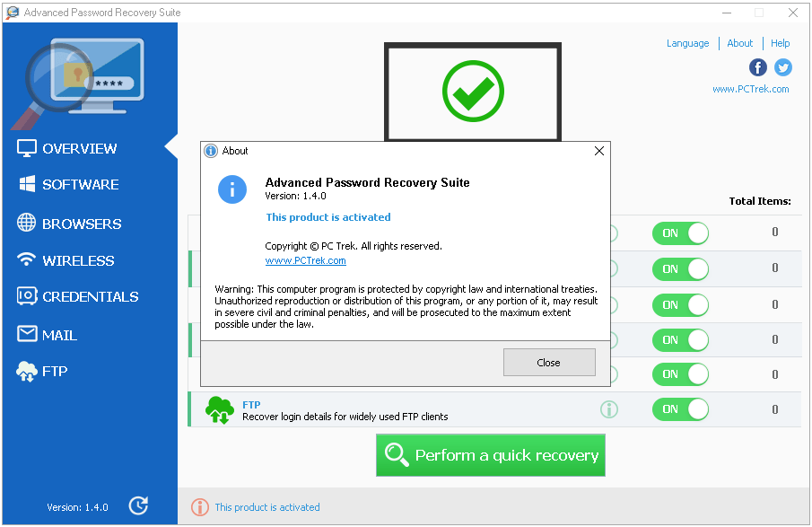
Task: Click the 'Advanced Password Recovery Suite' dialog heading
Action: (368, 182)
